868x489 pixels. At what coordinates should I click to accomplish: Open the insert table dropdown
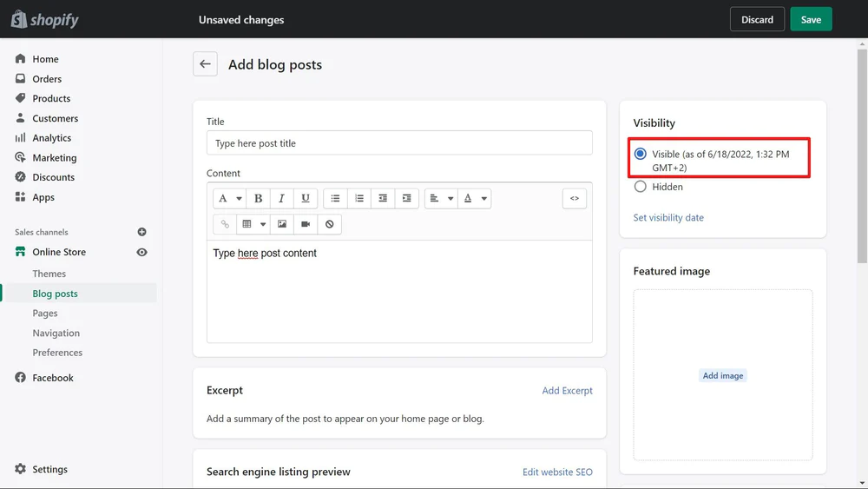[253, 224]
